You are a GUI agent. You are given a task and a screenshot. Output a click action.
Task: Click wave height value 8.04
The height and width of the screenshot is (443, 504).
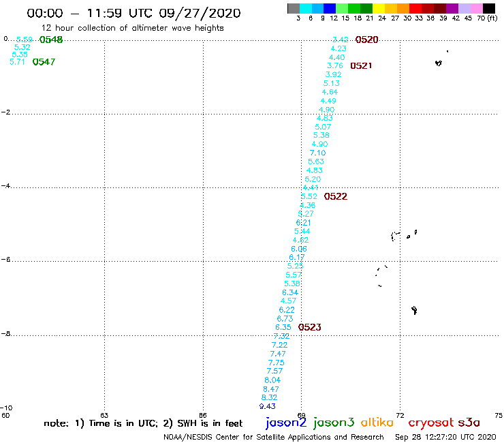click(x=272, y=380)
